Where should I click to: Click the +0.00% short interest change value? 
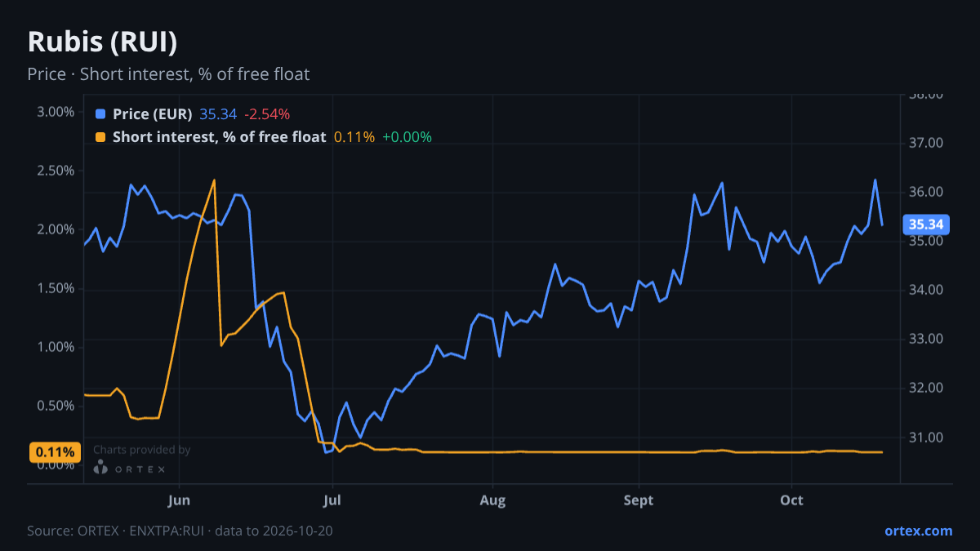pyautogui.click(x=407, y=137)
